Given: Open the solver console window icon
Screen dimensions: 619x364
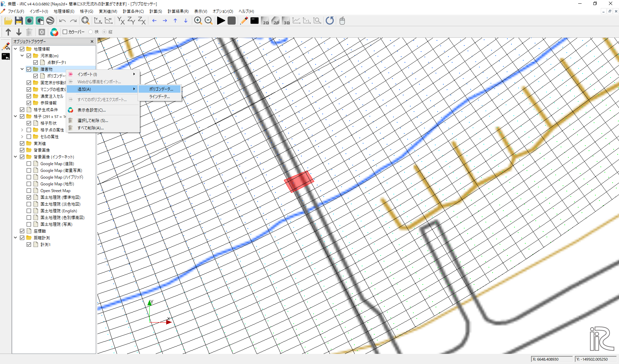Looking at the screenshot, I should [x=254, y=21].
